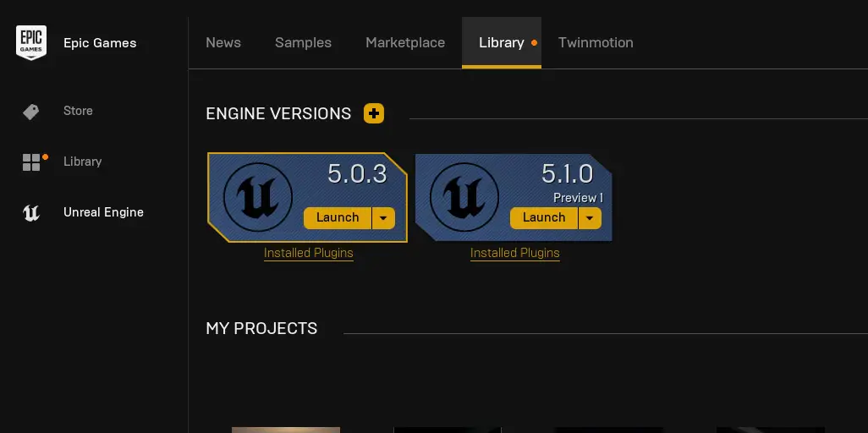Viewport: 868px width, 433px height.
Task: Open the Twinmotion tab
Action: 596,43
